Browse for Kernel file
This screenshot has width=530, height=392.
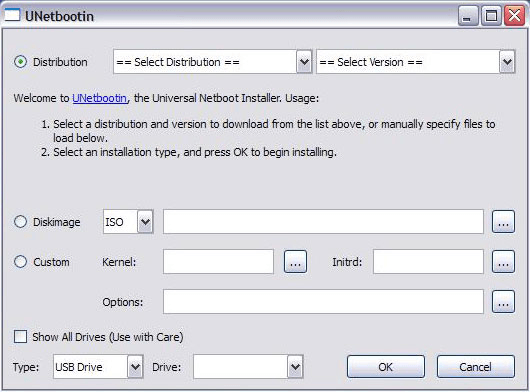pos(295,262)
